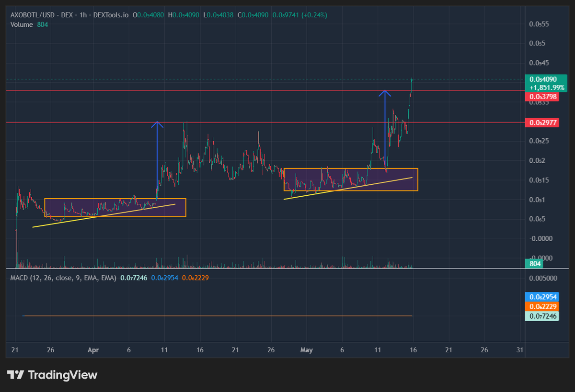Click the 0.0₅25 price axis label
Image resolution: width=575 pixels, height=392 pixels.
[x=539, y=141]
